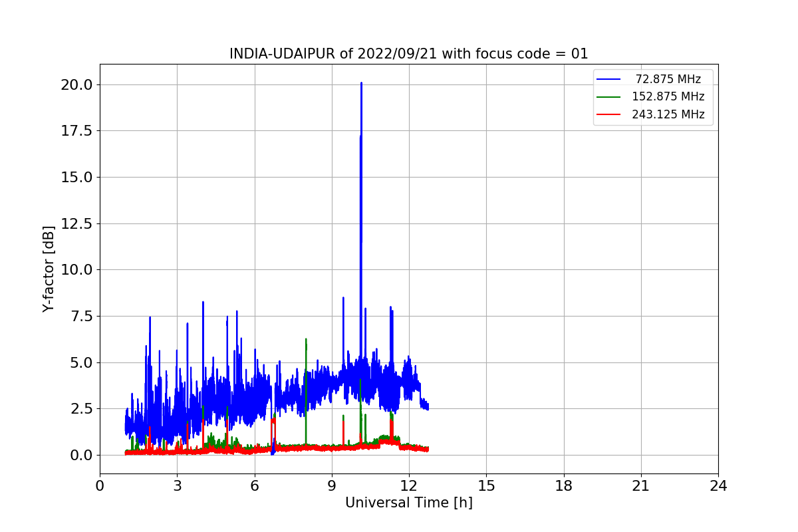Click the 15 x-axis tick label

[486, 486]
